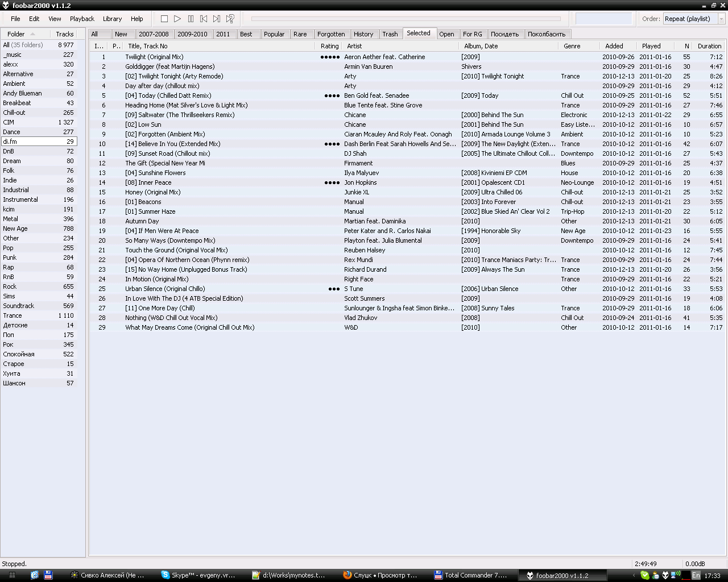Select All (35 folders) entry
The image size is (728, 582).
point(39,45)
